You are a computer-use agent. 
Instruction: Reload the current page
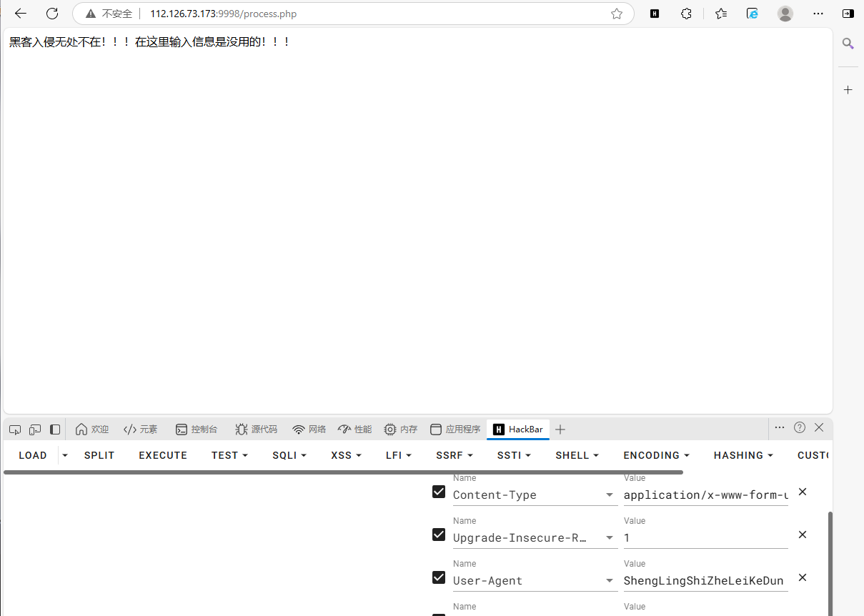51,14
